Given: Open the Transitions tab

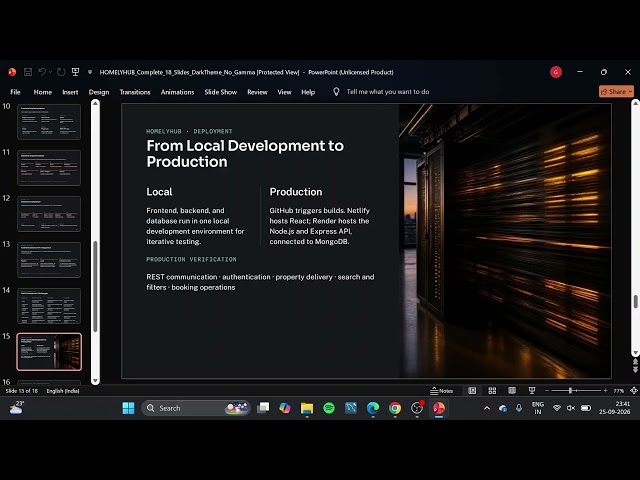Looking at the screenshot, I should pyautogui.click(x=135, y=92).
